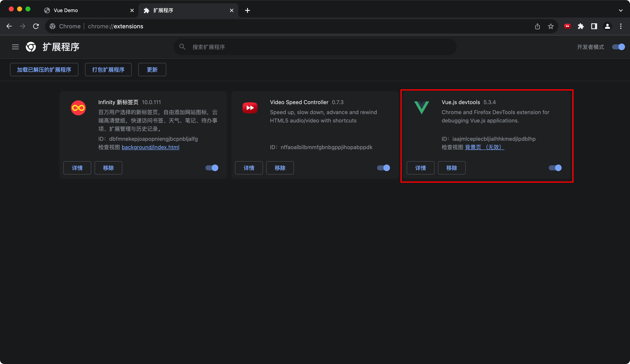Open Chrome's three-dot menu
This screenshot has height=364, width=630.
pyautogui.click(x=621, y=26)
